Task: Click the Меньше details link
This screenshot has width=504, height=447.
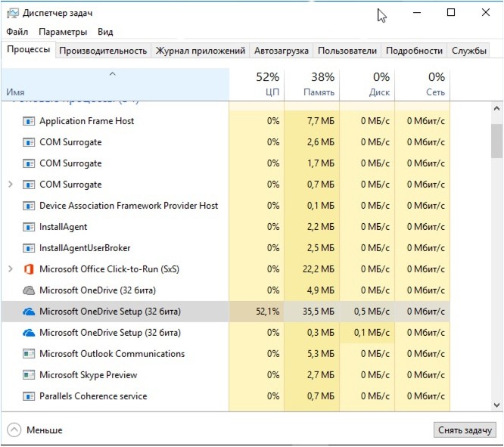Action: [x=45, y=430]
